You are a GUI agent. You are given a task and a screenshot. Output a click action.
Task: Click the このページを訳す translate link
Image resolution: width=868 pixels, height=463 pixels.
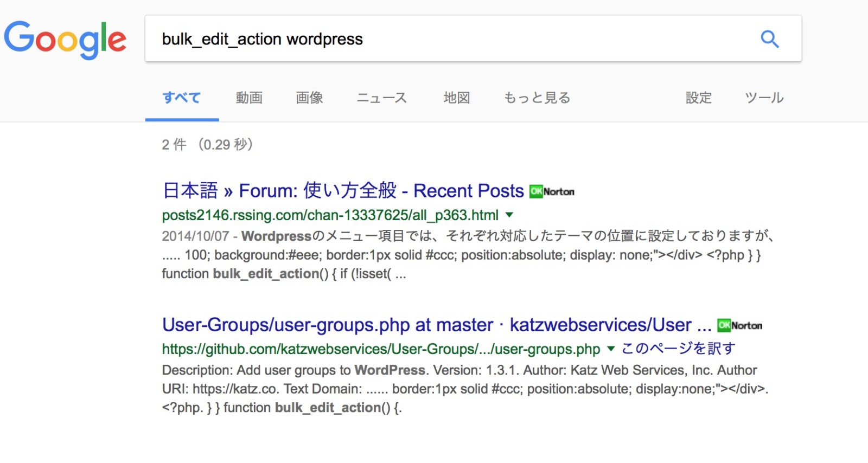click(x=679, y=349)
